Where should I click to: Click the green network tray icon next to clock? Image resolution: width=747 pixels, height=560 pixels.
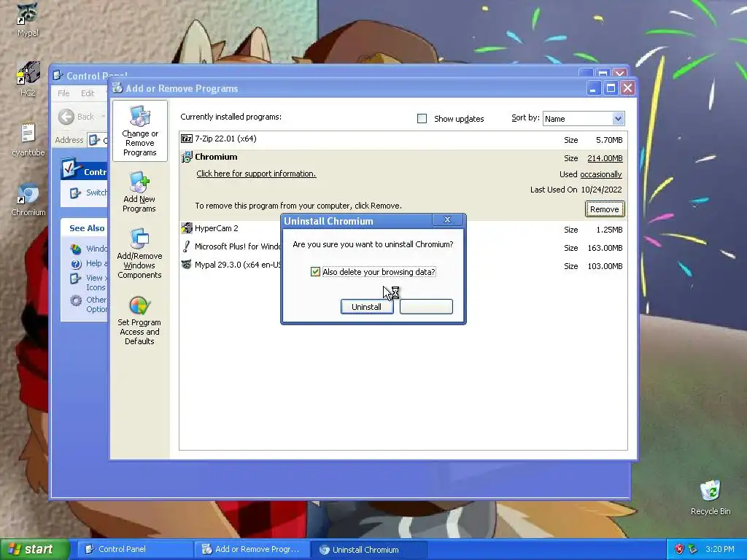693,549
